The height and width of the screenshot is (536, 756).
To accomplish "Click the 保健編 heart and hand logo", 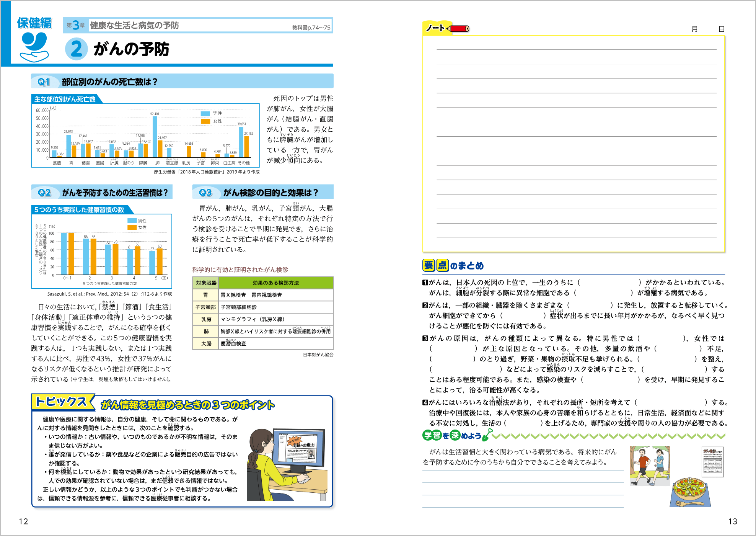I will point(34,47).
